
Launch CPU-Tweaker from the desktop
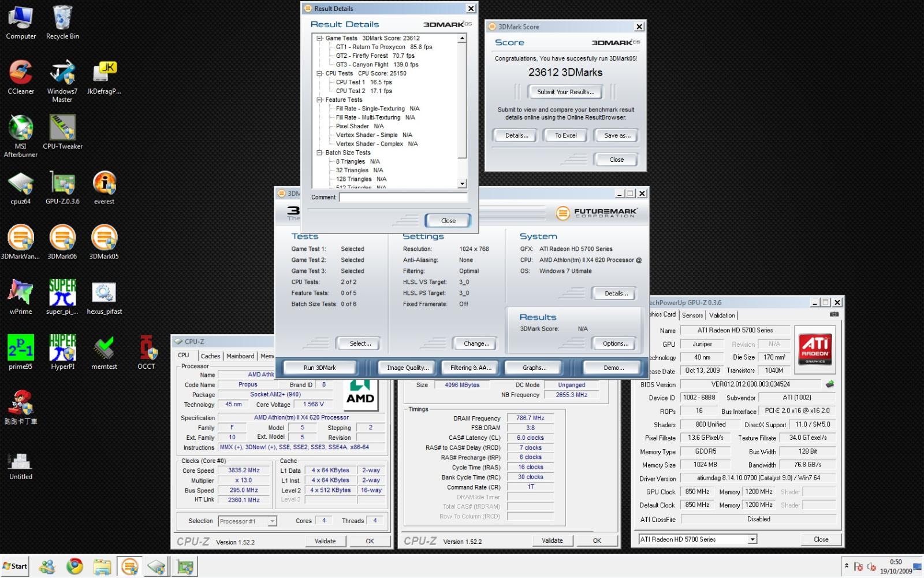point(62,132)
